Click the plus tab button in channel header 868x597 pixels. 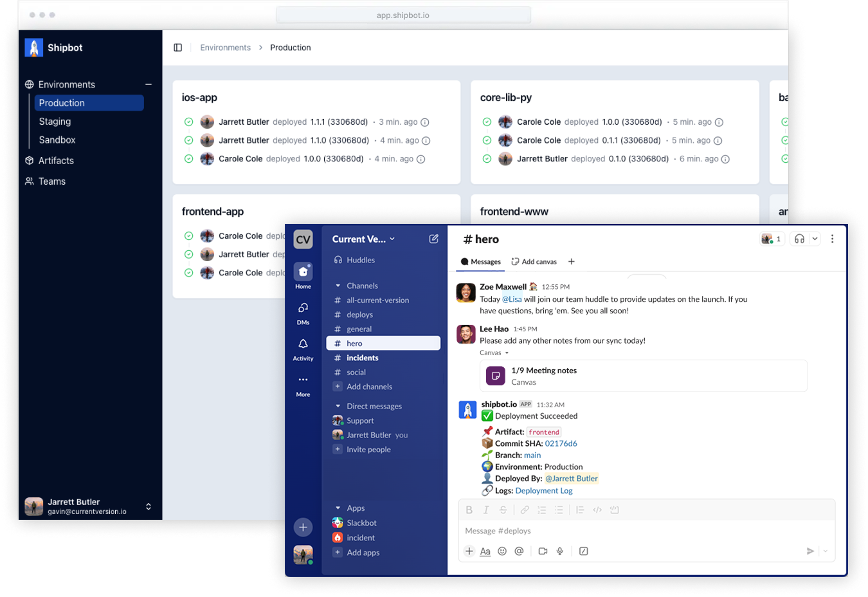coord(572,262)
